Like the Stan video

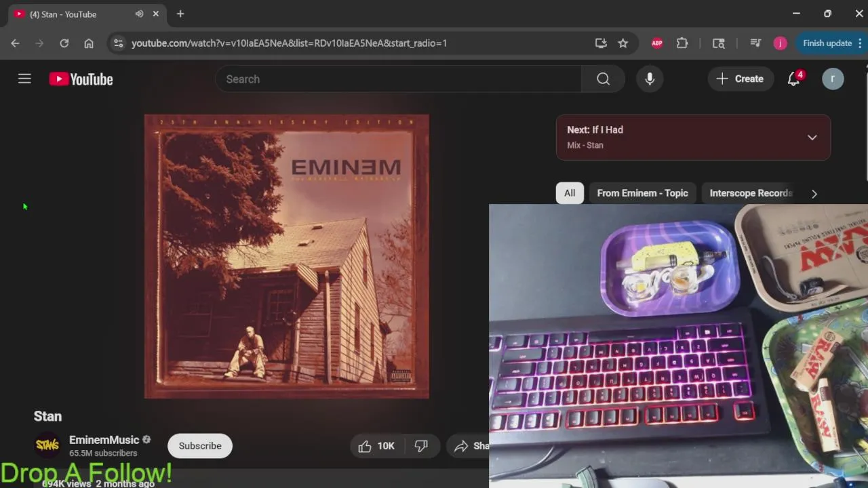(x=376, y=446)
